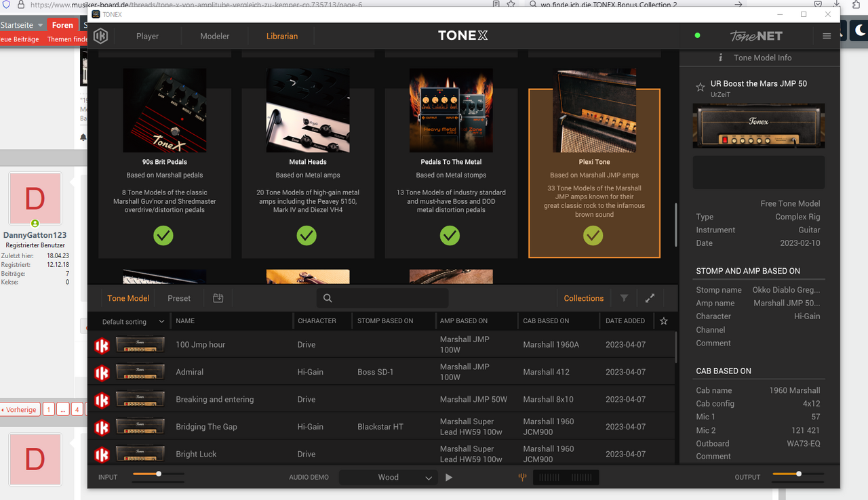Toggle 90s Brit Pedals collection checkmark
Image resolution: width=868 pixels, height=500 pixels.
pos(163,236)
